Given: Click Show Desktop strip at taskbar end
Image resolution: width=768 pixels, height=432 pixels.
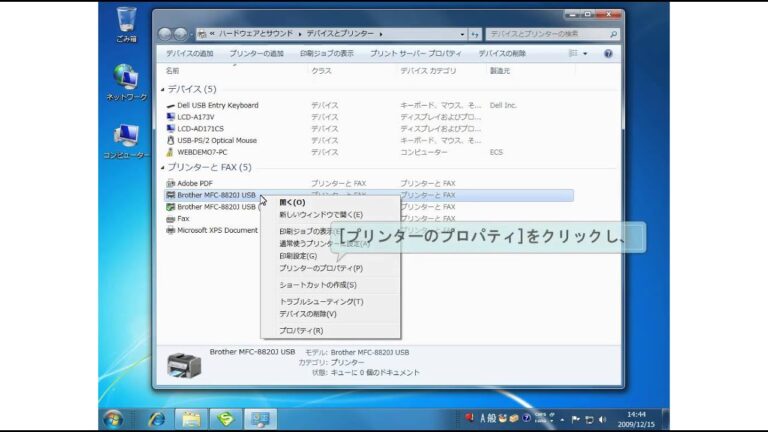Looking at the screenshot, I should point(666,419).
